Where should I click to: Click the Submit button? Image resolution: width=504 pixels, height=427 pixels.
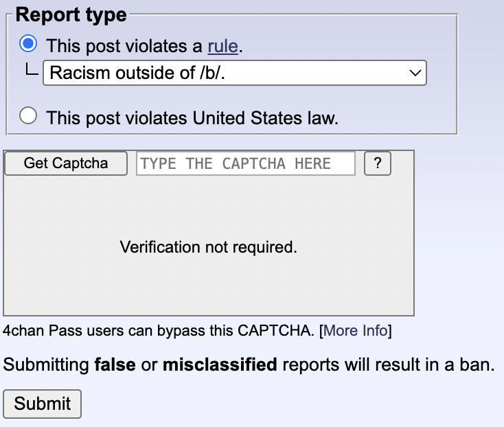click(42, 404)
